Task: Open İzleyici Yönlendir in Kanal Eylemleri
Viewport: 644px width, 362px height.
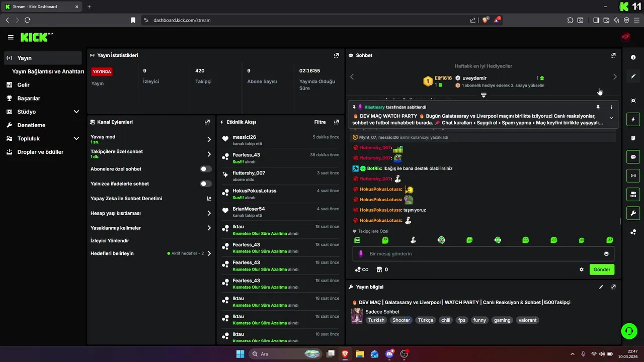Action: tap(110, 241)
